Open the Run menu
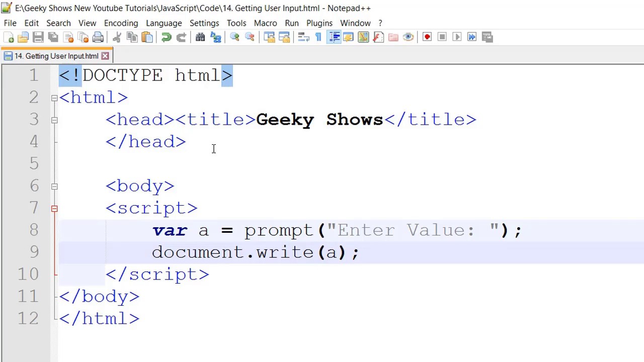Image resolution: width=644 pixels, height=362 pixels. [291, 23]
